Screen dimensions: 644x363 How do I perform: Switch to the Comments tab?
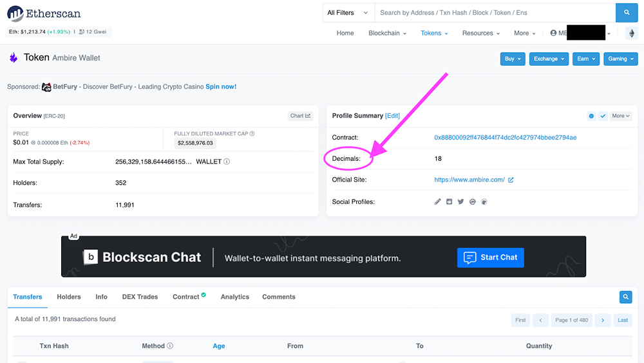pyautogui.click(x=279, y=297)
